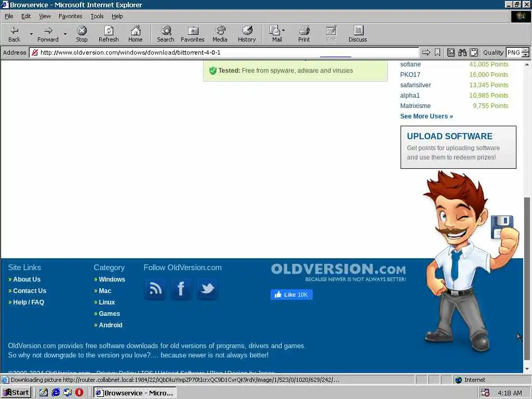Click the scrollbar up arrow

pyautogui.click(x=527, y=64)
